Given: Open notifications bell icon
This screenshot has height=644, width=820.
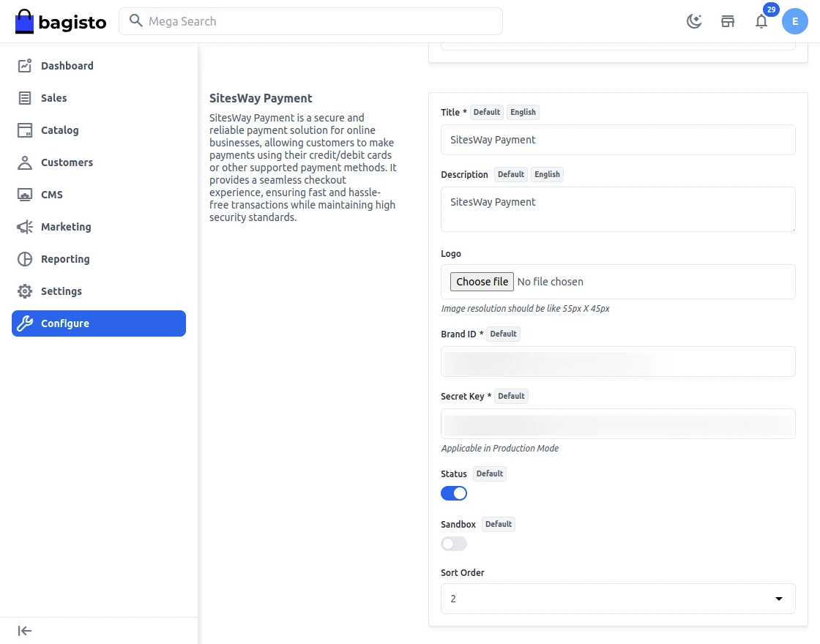Looking at the screenshot, I should (x=761, y=21).
